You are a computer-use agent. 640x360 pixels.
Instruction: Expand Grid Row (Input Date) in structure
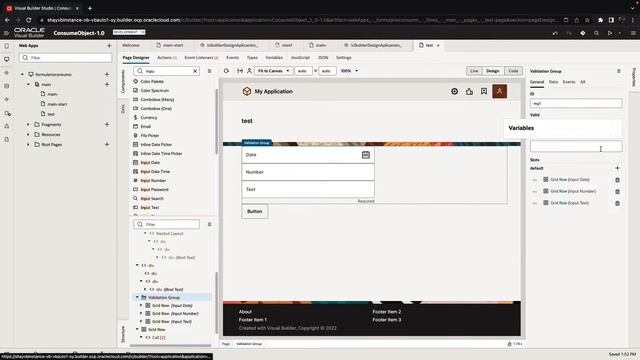(141, 305)
